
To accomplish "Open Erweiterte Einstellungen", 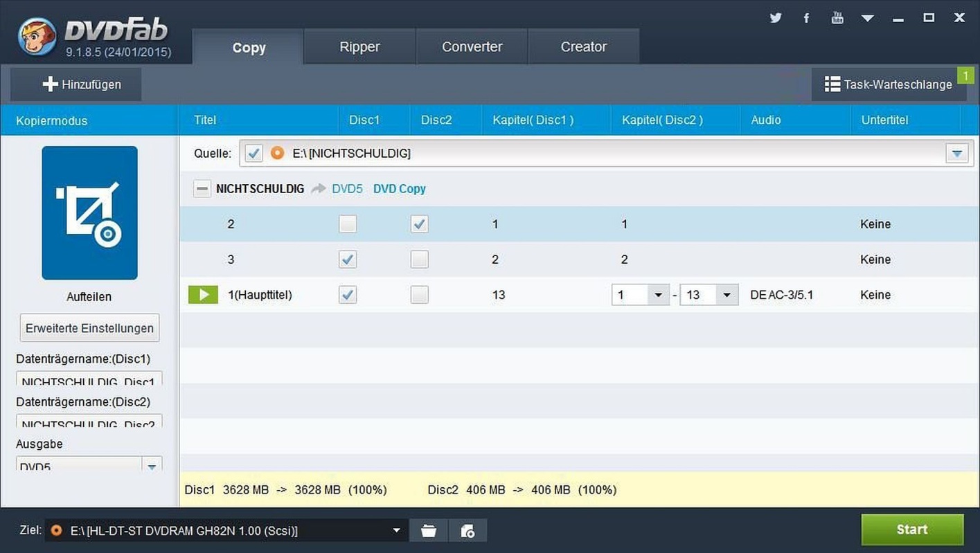I will coord(89,328).
